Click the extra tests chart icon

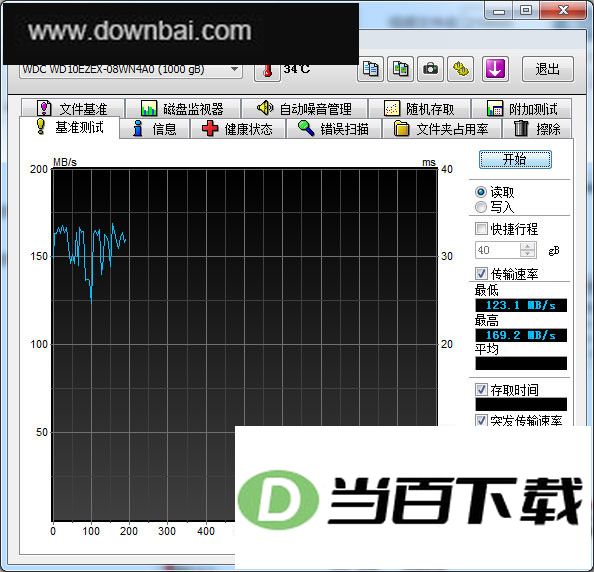pyautogui.click(x=495, y=108)
